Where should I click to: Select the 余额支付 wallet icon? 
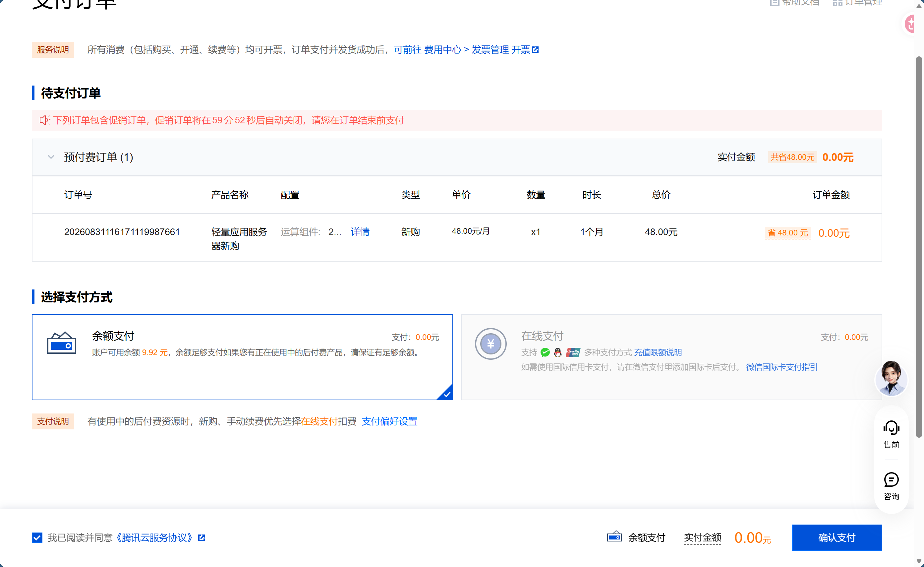coord(62,343)
